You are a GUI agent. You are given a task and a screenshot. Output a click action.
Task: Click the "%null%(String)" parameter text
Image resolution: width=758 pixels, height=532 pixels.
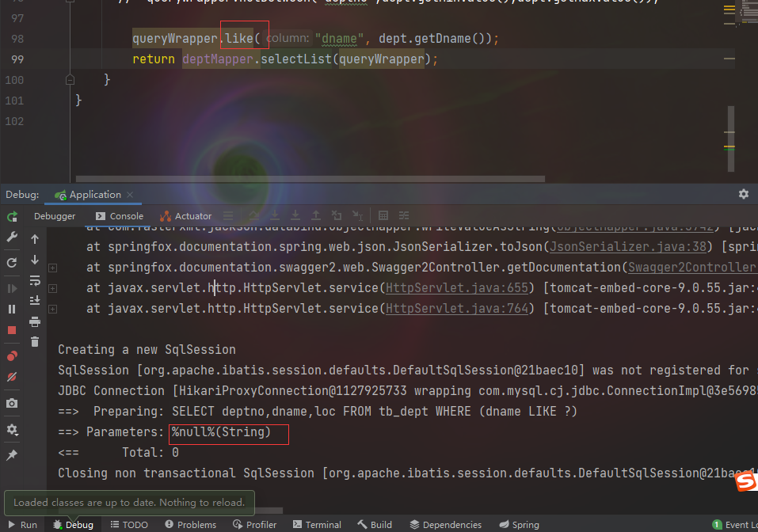[x=221, y=432]
